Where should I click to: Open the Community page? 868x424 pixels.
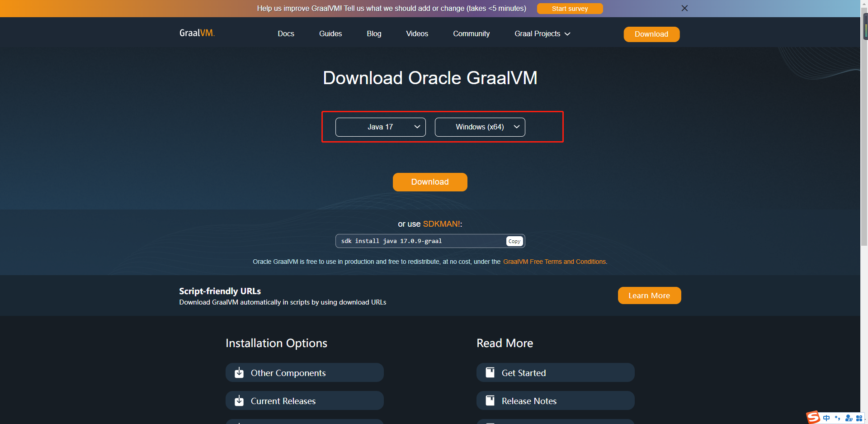point(471,34)
